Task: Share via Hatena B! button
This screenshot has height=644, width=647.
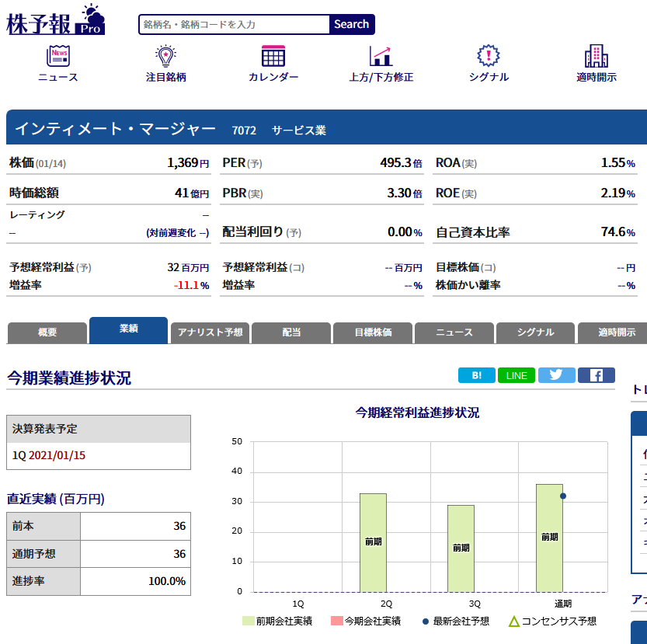Action: pyautogui.click(x=477, y=375)
